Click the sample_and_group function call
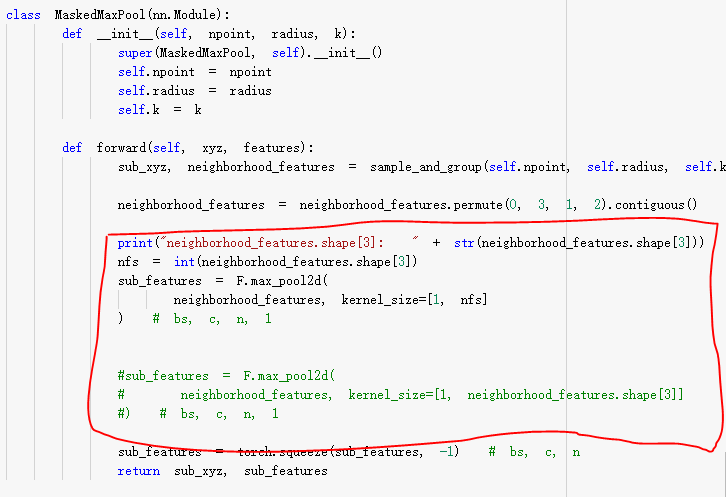726x497 pixels. (x=426, y=167)
